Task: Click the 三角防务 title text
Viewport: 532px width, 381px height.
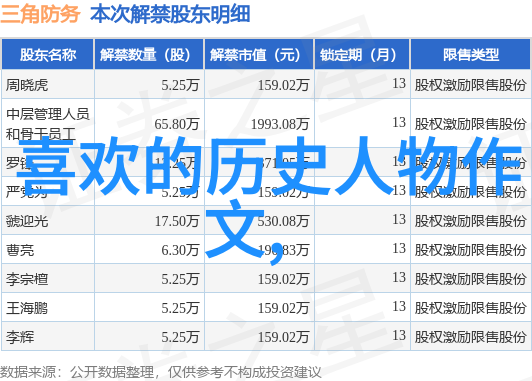Action: [x=40, y=14]
